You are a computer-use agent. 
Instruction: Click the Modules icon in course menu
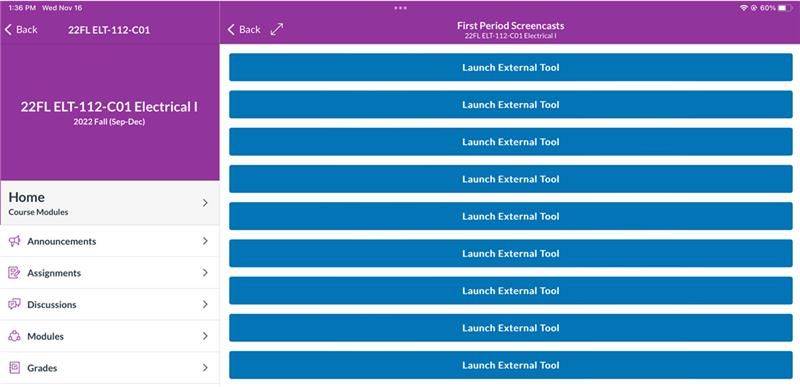(x=14, y=336)
